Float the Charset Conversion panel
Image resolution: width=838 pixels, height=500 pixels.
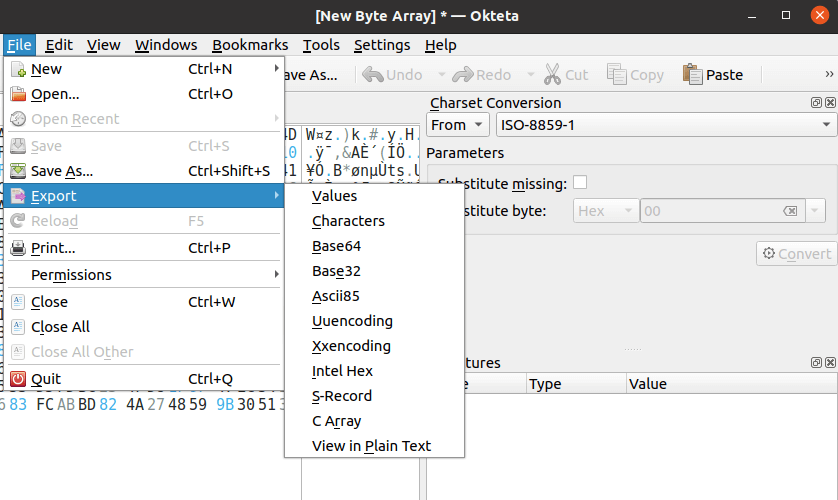coord(816,103)
